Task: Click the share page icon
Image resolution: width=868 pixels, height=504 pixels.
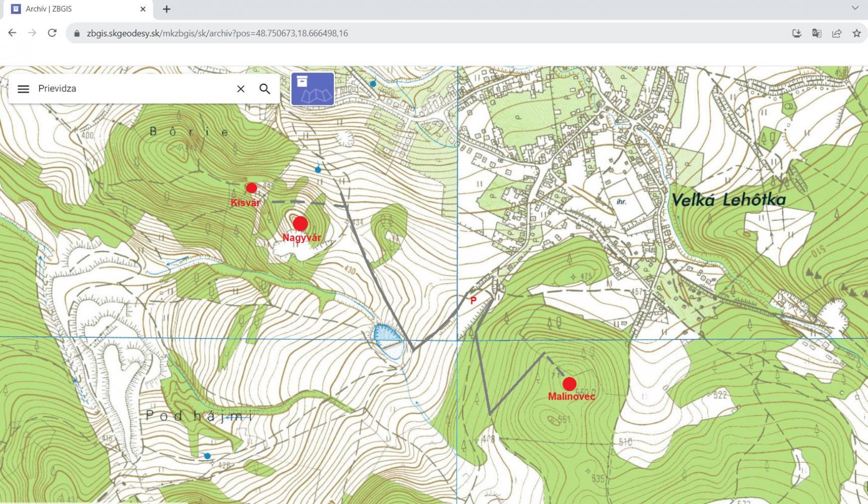Action: pyautogui.click(x=837, y=33)
